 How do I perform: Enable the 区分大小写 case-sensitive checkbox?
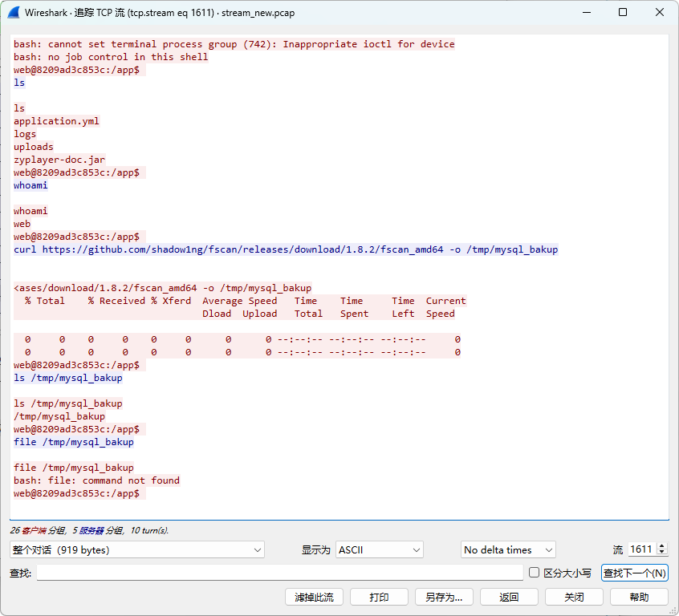coord(534,573)
